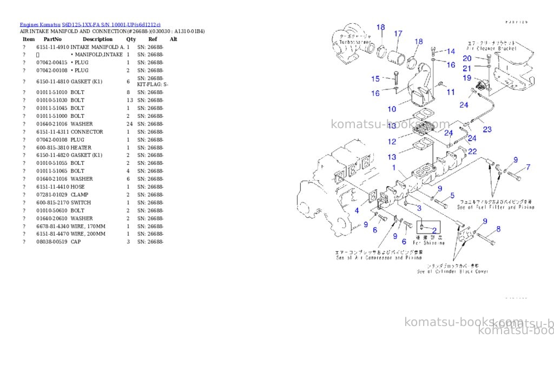
Task: Select part number 07281-01029
Action: [51, 195]
